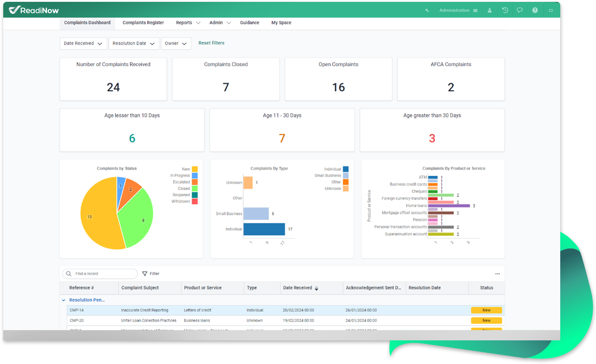Open the chat speech bubble icon
This screenshot has width=596, height=364.
tap(520, 10)
